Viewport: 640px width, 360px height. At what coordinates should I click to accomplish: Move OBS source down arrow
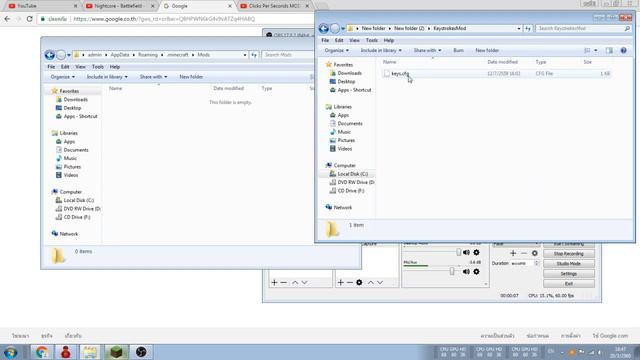point(380,282)
